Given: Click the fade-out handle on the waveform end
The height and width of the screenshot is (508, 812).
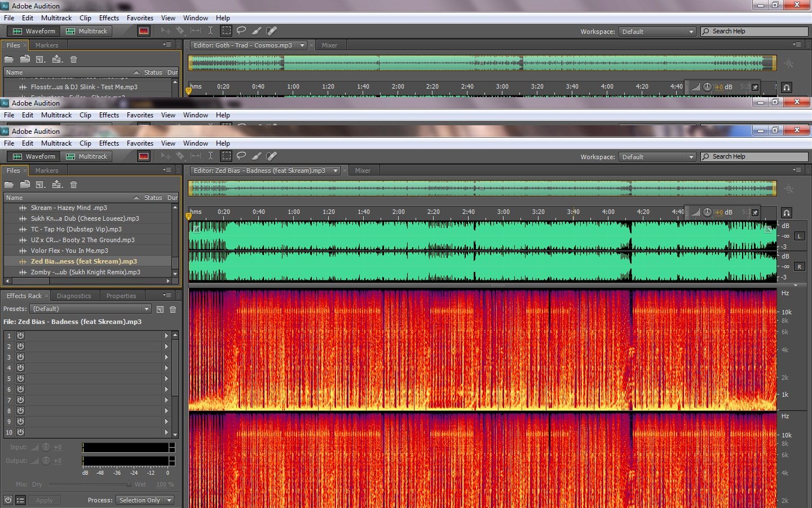Looking at the screenshot, I should tap(768, 229).
